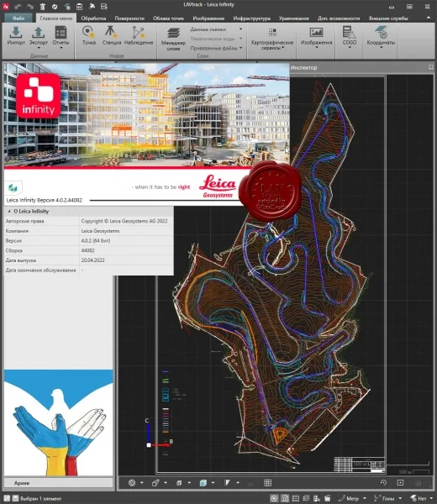
Task: Click the Компания value Leica Geosystems
Action: pos(100,231)
